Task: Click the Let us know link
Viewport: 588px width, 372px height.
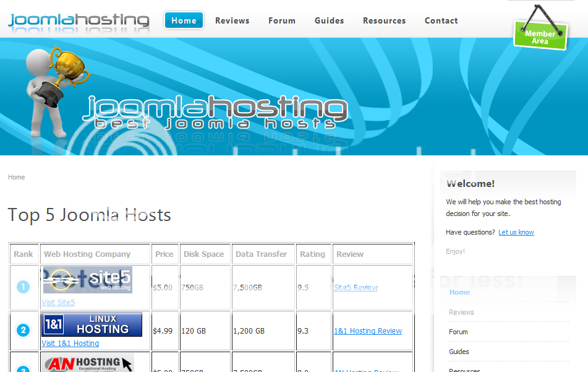Action: [516, 232]
